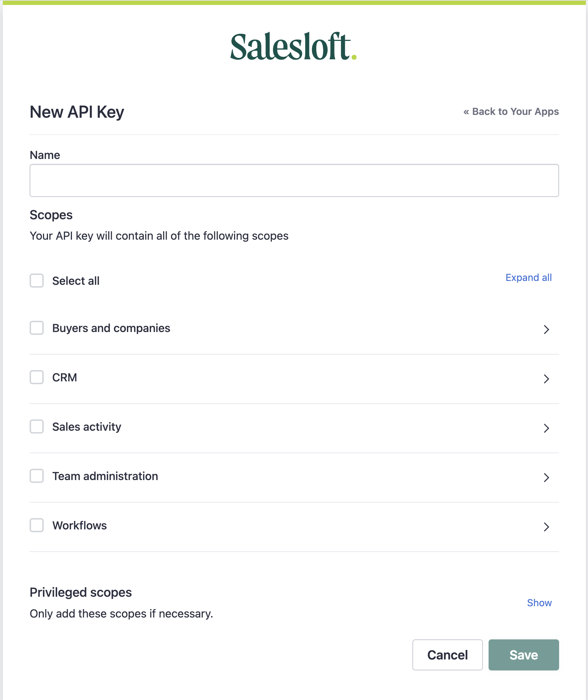The height and width of the screenshot is (700, 588).
Task: Open the CRM scope details chevron
Action: tap(547, 379)
